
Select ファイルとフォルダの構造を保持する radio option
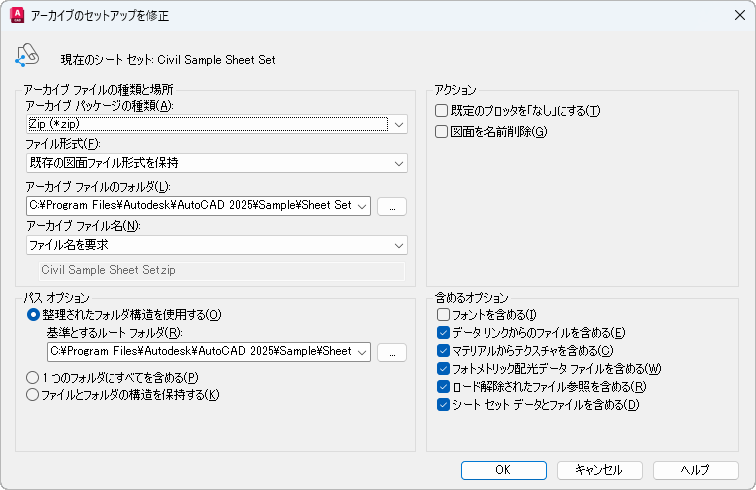(x=33, y=395)
